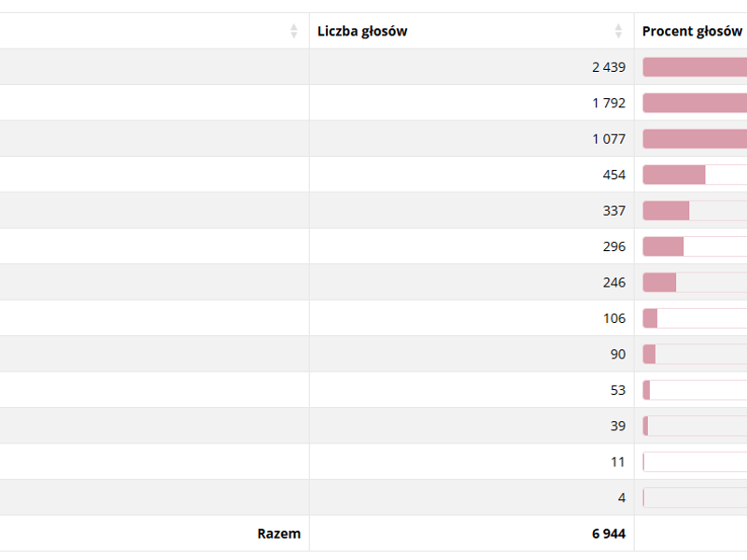
Task: Click the percent bar for 296 votes
Action: (695, 246)
